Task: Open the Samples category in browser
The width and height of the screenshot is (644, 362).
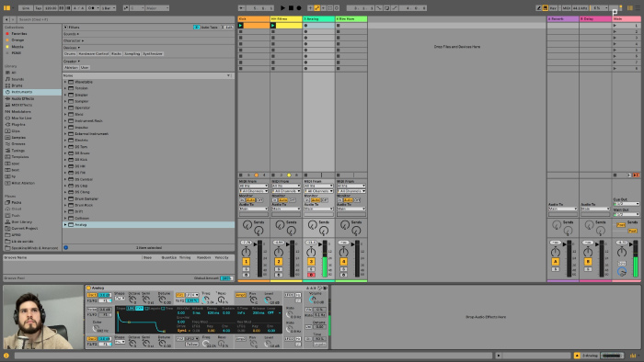Action: 18,138
